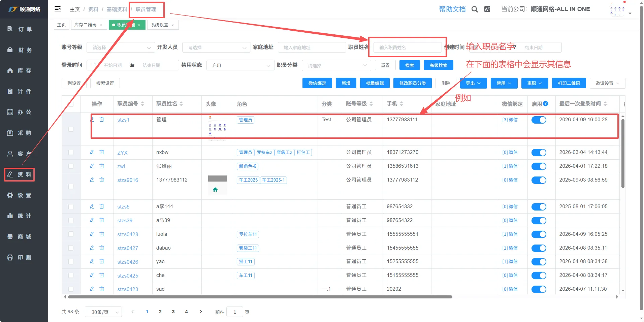Viewport: 644px width, 322px height.
Task: Open the 30条/页 page size selector
Action: (x=103, y=312)
